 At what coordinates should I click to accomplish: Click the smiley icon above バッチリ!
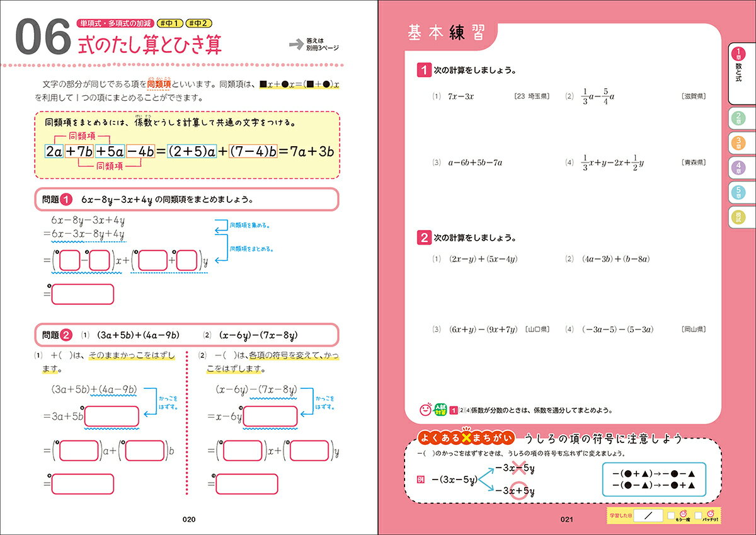[711, 512]
